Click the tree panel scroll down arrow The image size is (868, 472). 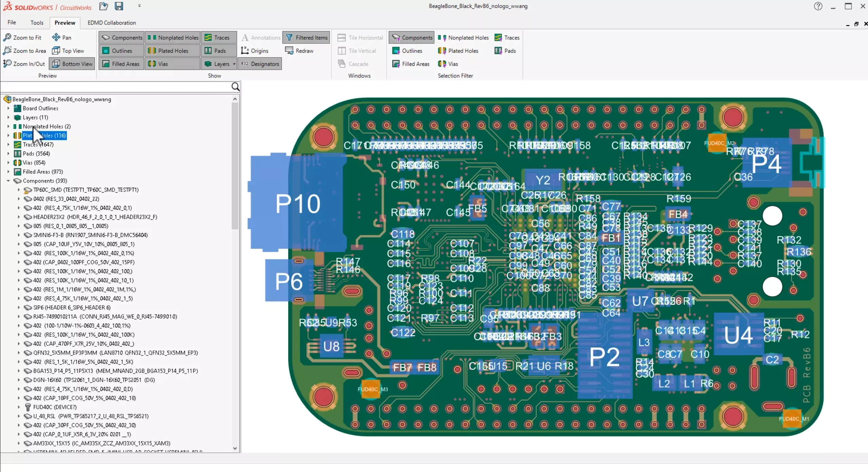pos(235,448)
